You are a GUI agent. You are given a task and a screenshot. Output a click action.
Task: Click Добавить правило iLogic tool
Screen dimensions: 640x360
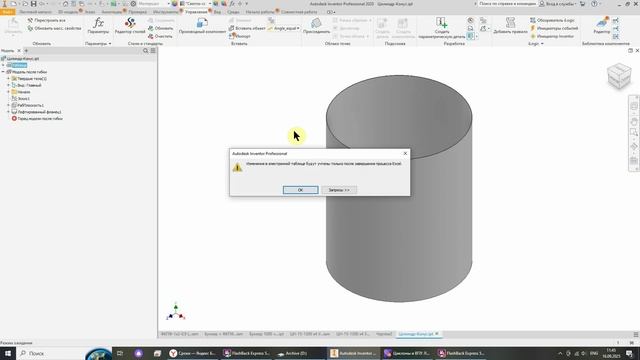[x=510, y=26]
